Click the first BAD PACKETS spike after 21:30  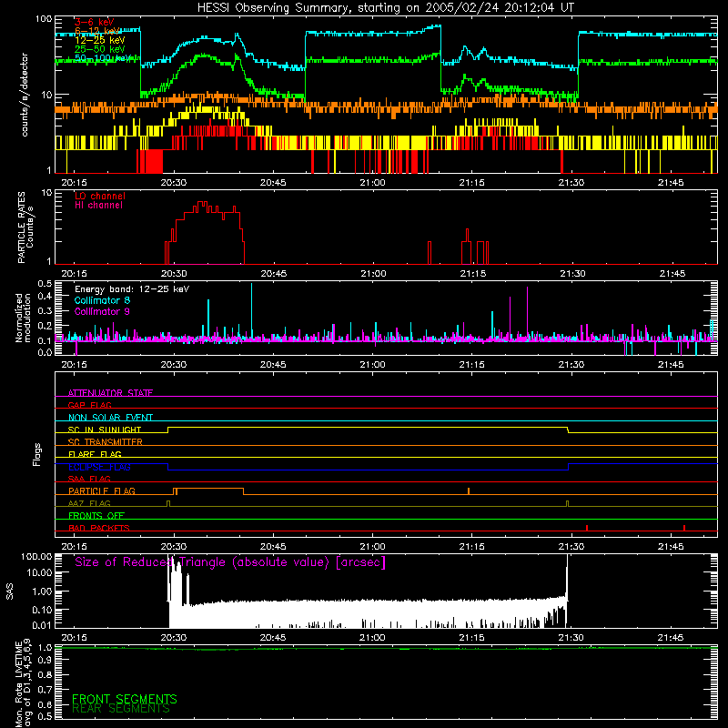(587, 528)
